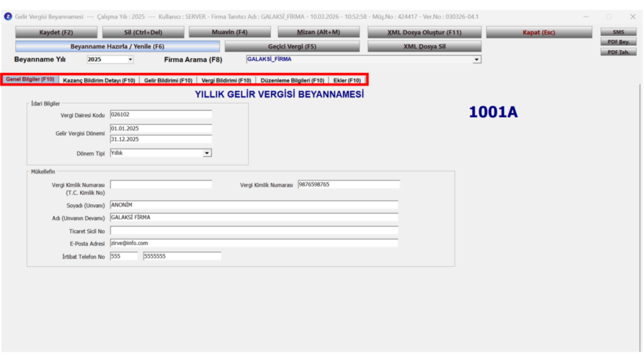Switch to Kazanç Bildirim Detayı (F10) tab
The height and width of the screenshot is (362, 644).
[99, 80]
